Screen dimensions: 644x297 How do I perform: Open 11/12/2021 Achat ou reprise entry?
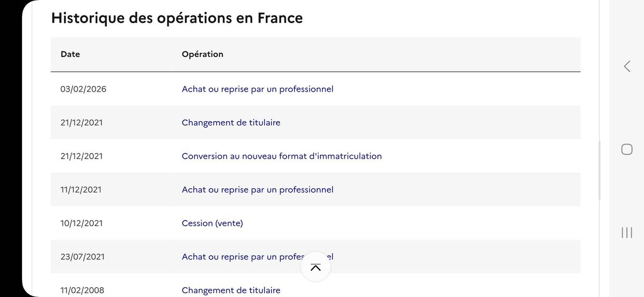point(258,190)
